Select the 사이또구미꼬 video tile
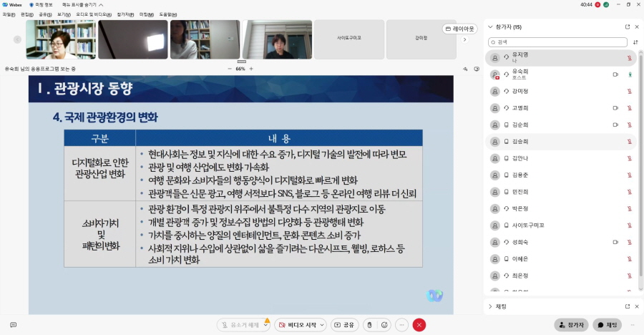This screenshot has height=335, width=644. coord(349,39)
